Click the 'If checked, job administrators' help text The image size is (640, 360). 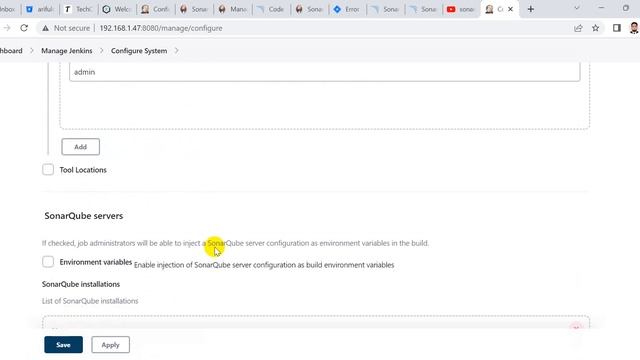pyautogui.click(x=235, y=243)
